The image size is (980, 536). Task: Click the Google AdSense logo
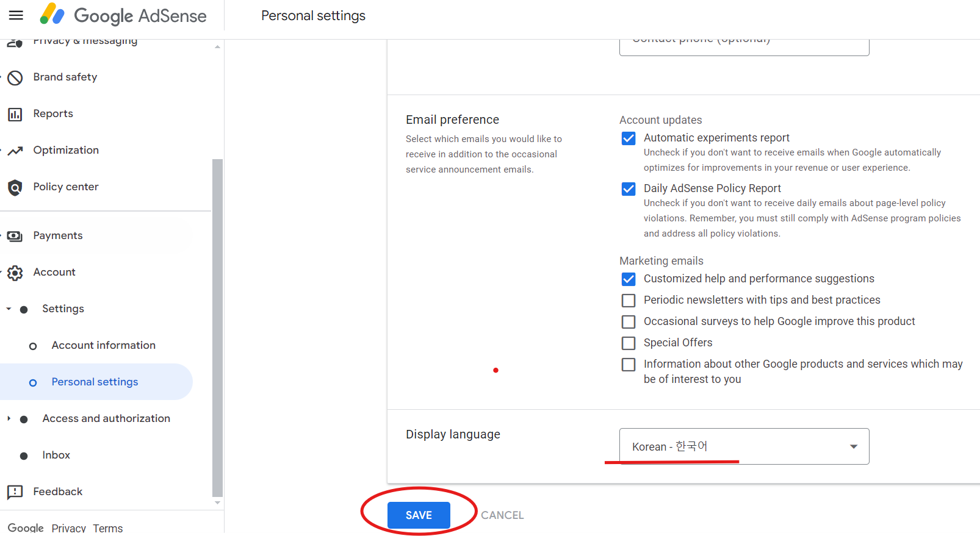[x=123, y=15]
